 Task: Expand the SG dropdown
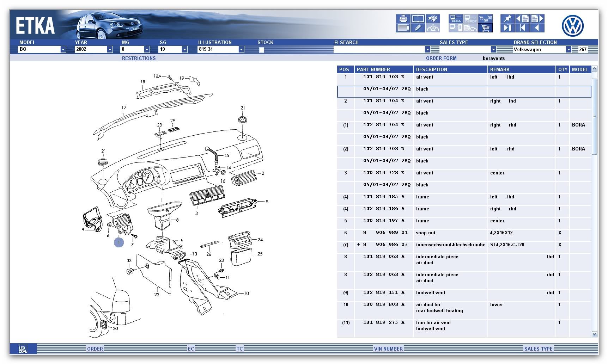184,49
